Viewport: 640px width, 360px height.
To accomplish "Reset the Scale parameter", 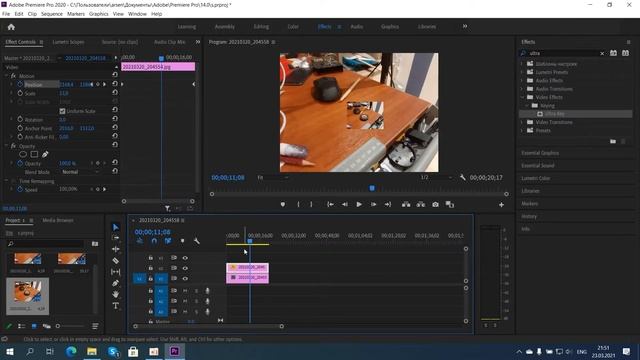I will pyautogui.click(x=115, y=93).
